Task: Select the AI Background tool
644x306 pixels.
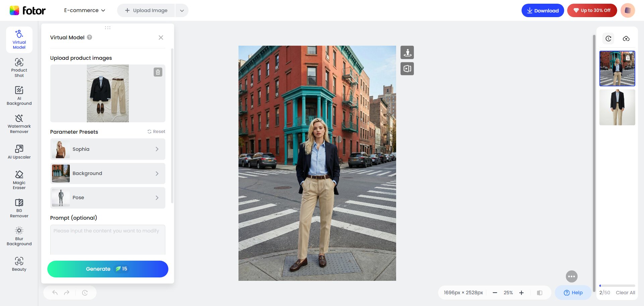Action: pyautogui.click(x=19, y=96)
